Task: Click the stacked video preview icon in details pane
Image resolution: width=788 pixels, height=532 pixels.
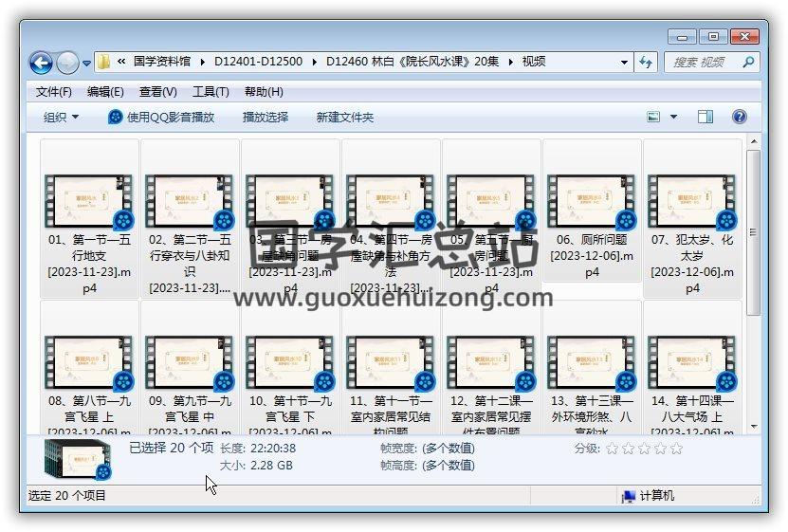Action: (78, 459)
